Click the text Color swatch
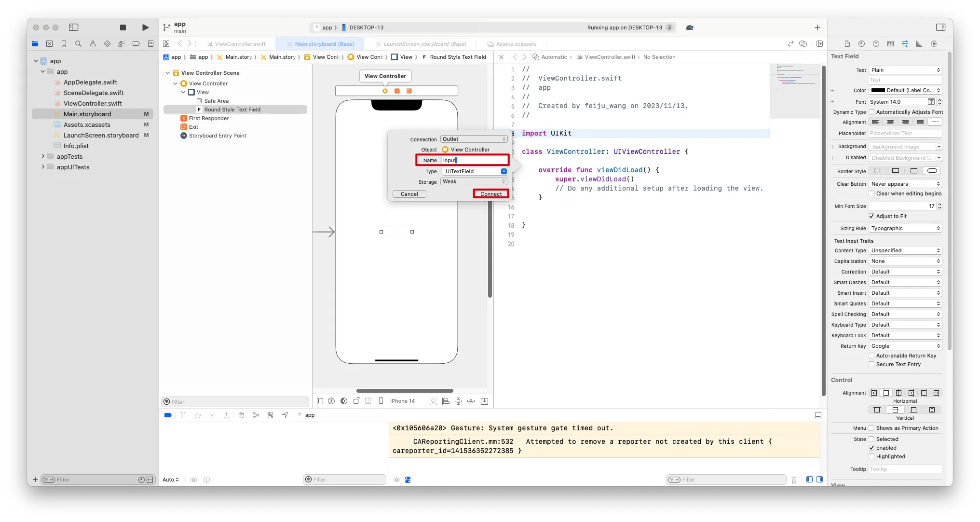Viewport: 980px width, 522px height. (x=877, y=90)
